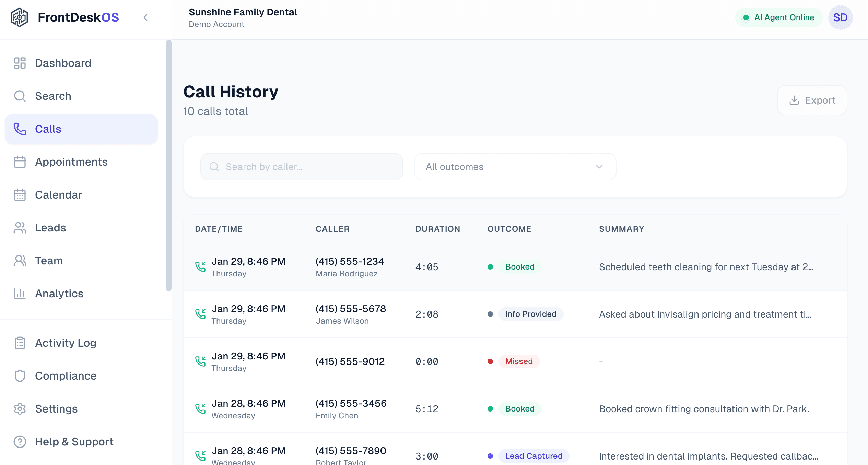Click the Search by caller input field
The width and height of the screenshot is (868, 465).
(x=302, y=167)
